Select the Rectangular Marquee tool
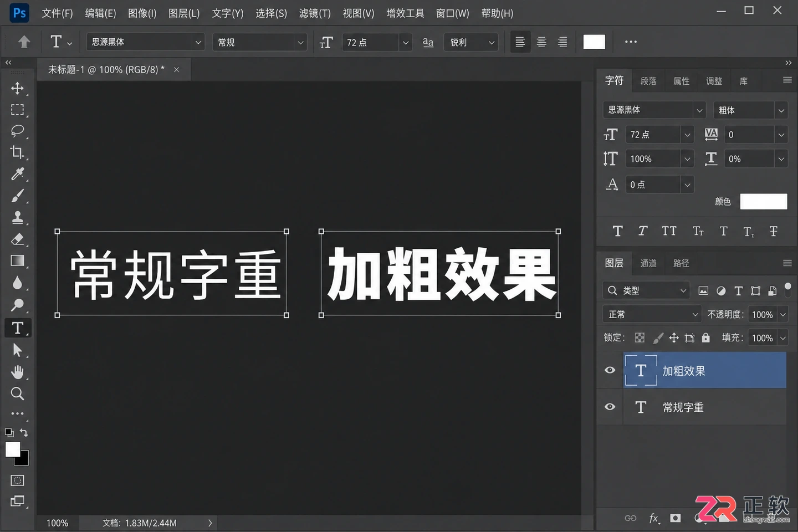This screenshot has height=532, width=798. (x=18, y=110)
